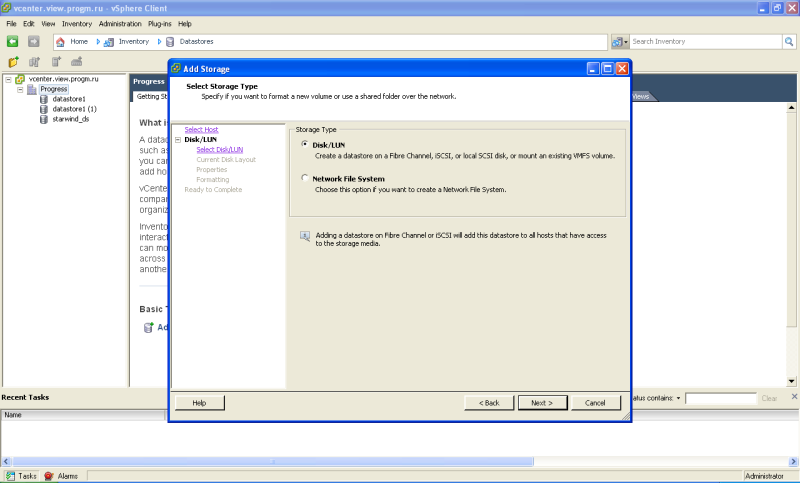The height and width of the screenshot is (483, 800).
Task: Select the Progress datacenter tree item
Action: (x=54, y=89)
